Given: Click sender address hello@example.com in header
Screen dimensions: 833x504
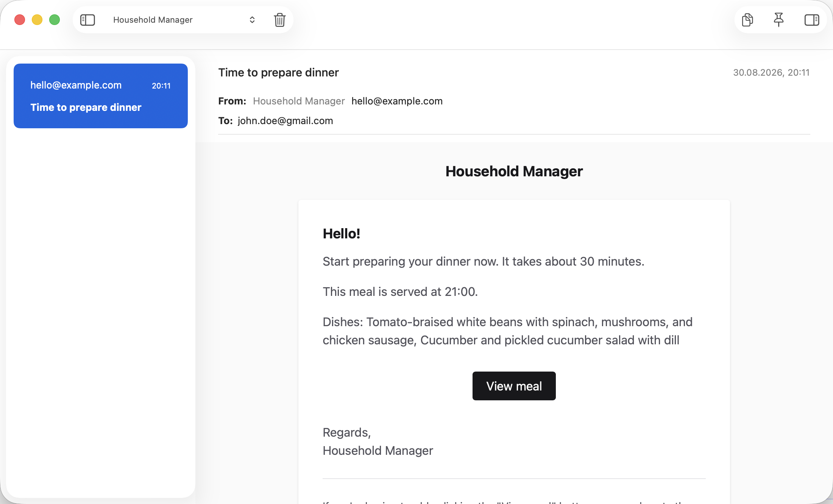Looking at the screenshot, I should point(397,101).
